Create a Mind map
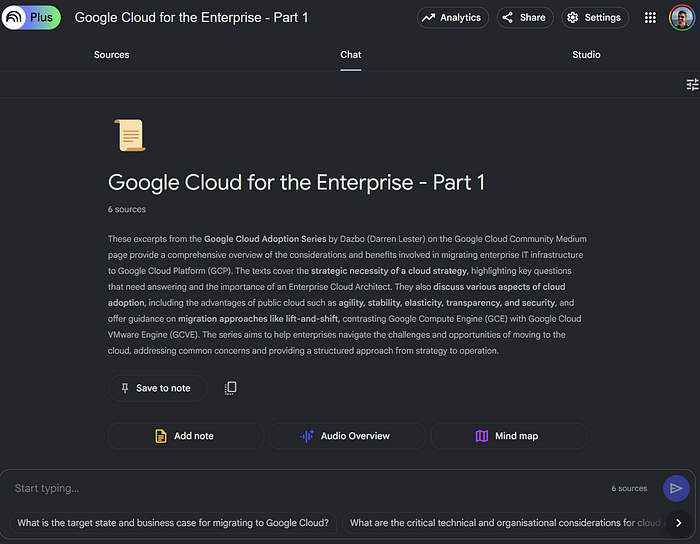This screenshot has width=700, height=544. (x=508, y=436)
